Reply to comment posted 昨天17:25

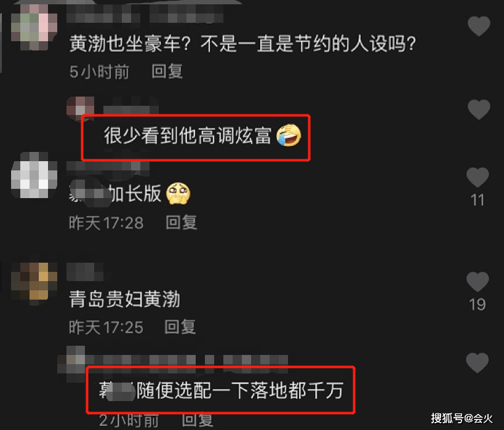(x=180, y=327)
